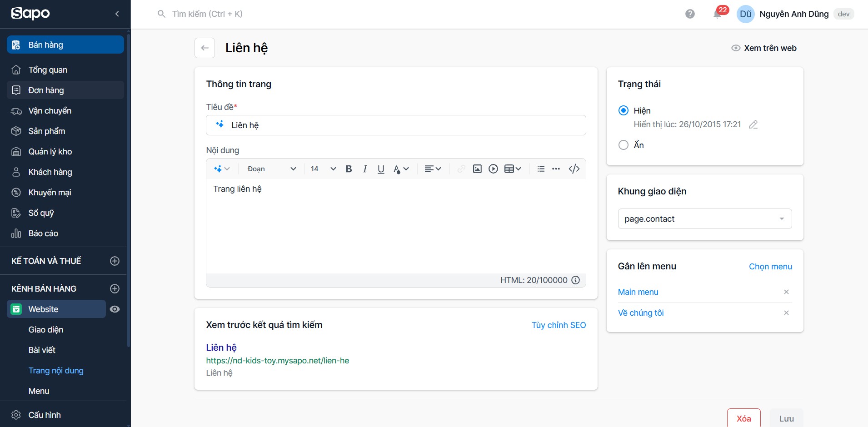Insert an image into the content
Image resolution: width=868 pixels, height=427 pixels.
click(477, 169)
